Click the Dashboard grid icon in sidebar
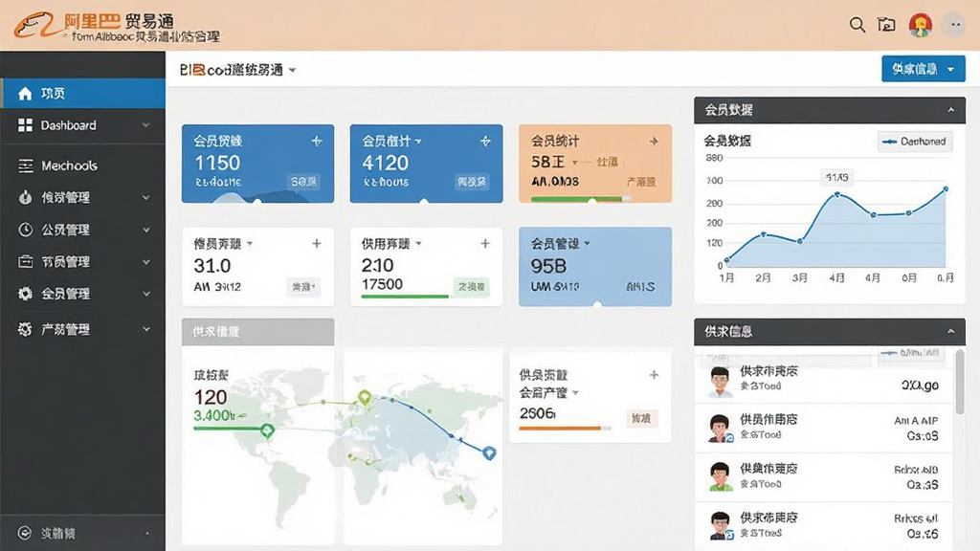The height and width of the screenshot is (551, 980). (x=25, y=125)
